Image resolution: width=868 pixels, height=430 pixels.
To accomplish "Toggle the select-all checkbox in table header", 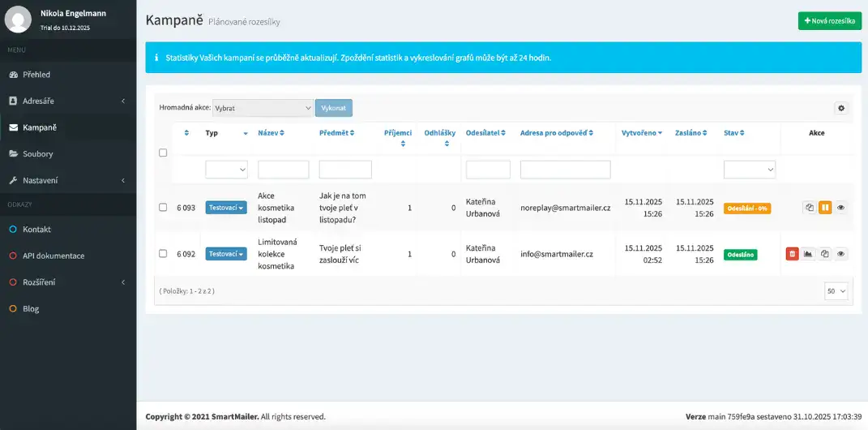I will pos(163,153).
